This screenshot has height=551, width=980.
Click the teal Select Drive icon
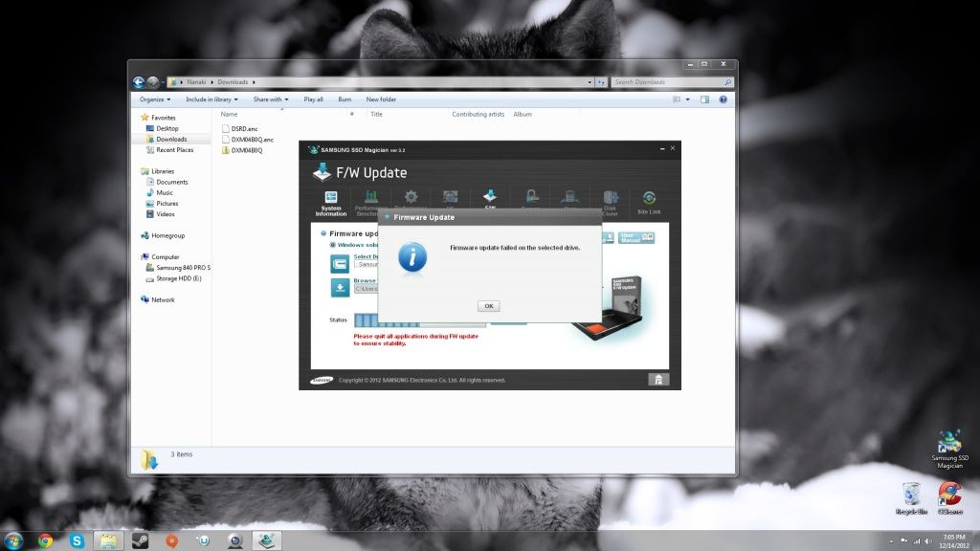coord(340,264)
